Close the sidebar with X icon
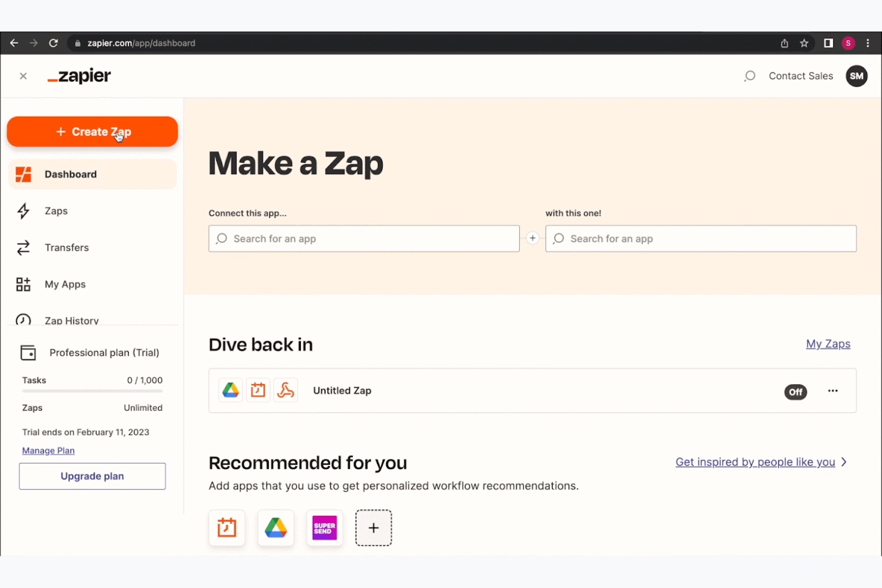The width and height of the screenshot is (882, 588). [23, 76]
